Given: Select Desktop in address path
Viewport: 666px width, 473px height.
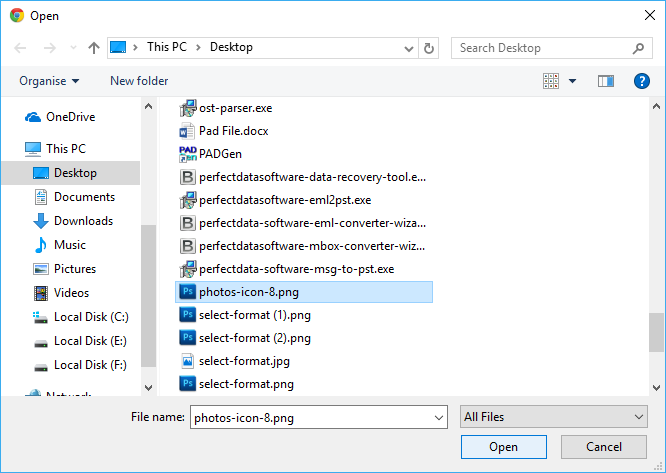Looking at the screenshot, I should tap(231, 47).
